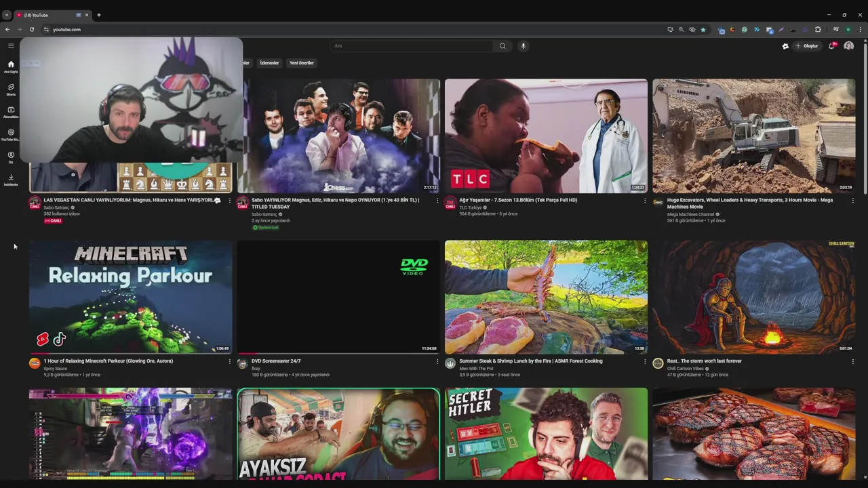Click the Üyelere özel badge
Image resolution: width=868 pixels, height=488 pixels.
click(x=266, y=228)
